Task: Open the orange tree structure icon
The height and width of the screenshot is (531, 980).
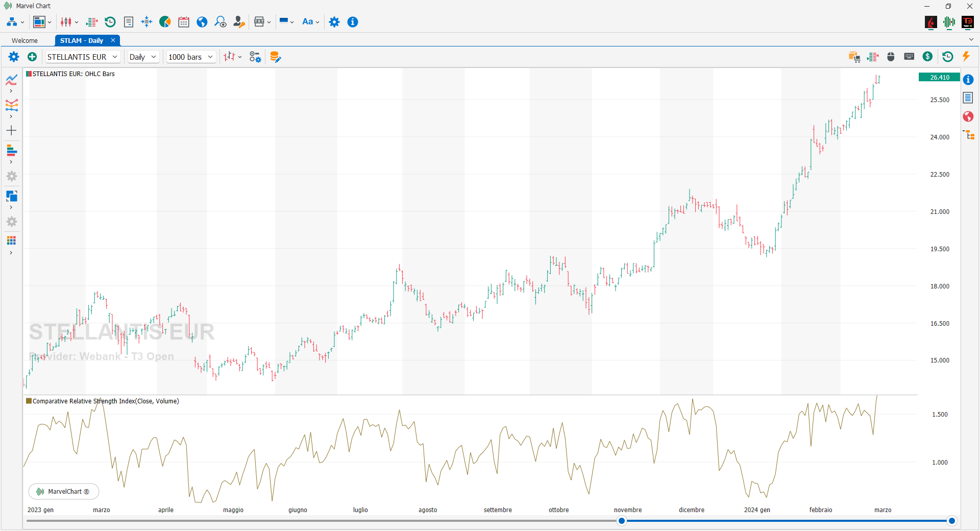Action: pyautogui.click(x=968, y=135)
